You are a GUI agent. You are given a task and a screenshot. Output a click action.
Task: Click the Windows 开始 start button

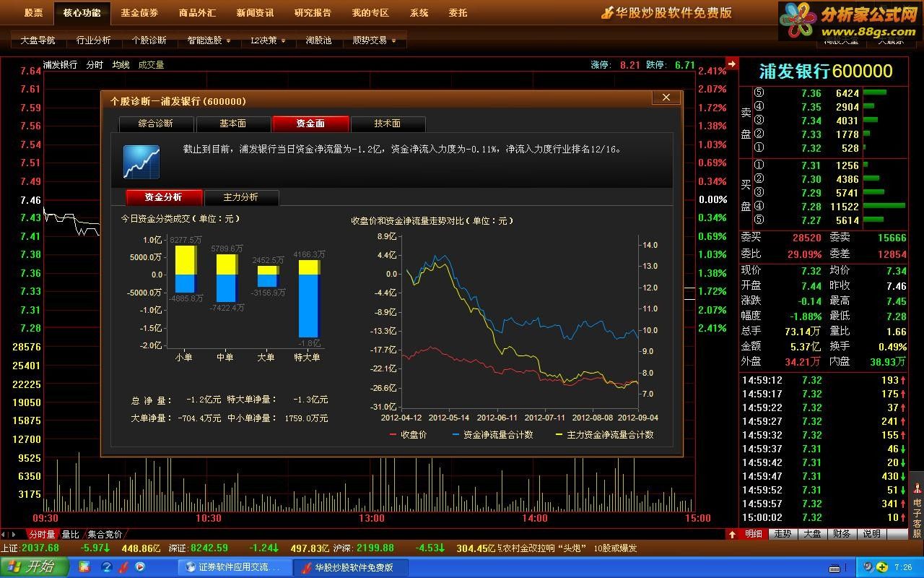[x=34, y=567]
